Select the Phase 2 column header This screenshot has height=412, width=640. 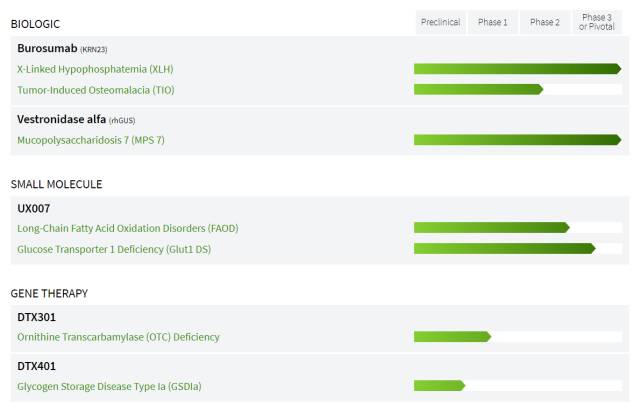545,22
